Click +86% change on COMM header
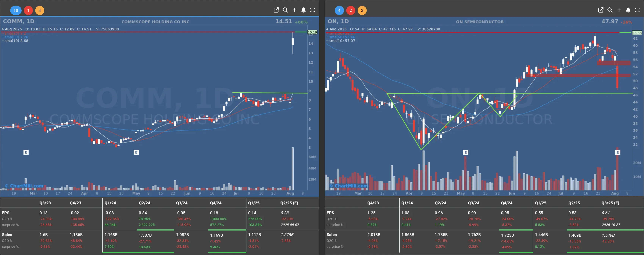 pos(301,22)
